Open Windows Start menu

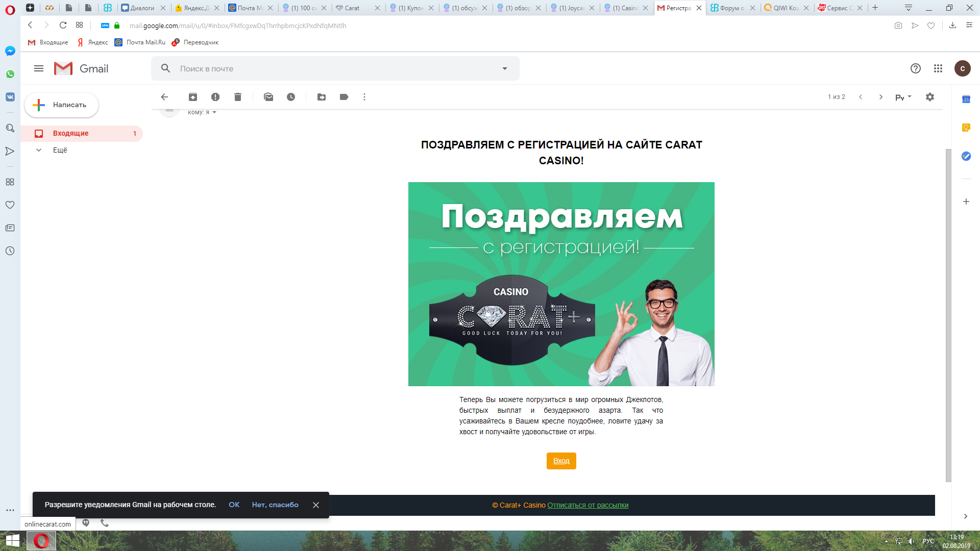12,541
